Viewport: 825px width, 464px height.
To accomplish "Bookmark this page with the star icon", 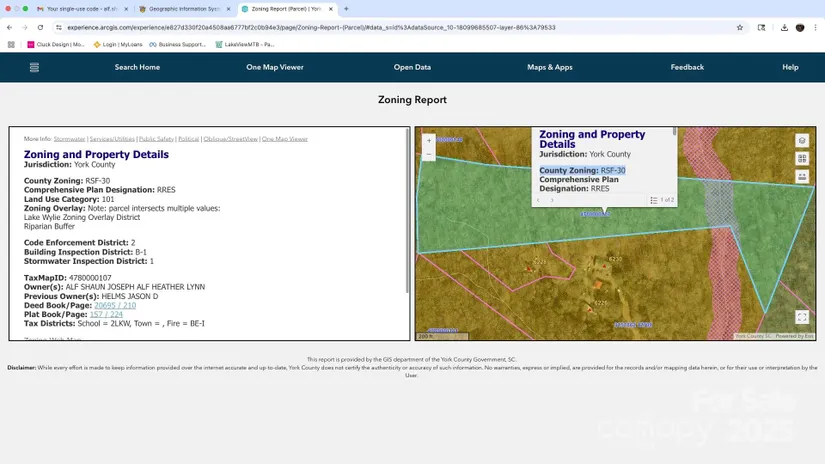I will 740,28.
